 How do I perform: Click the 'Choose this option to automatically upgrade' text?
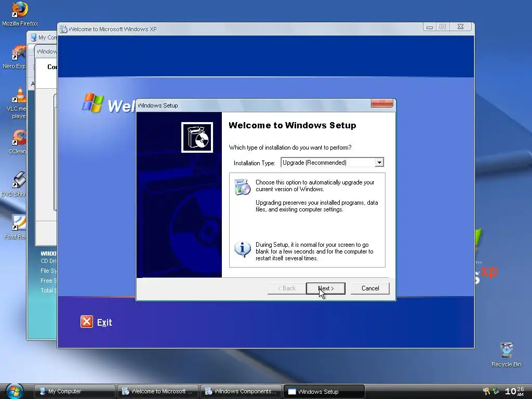click(x=315, y=185)
